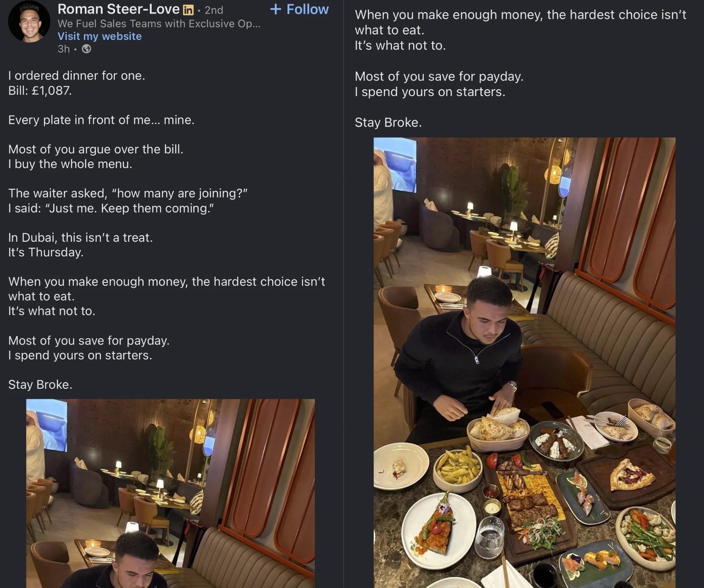Viewport: 704px width, 588px height.
Task: Click the 3h post timestamp
Action: pos(64,49)
